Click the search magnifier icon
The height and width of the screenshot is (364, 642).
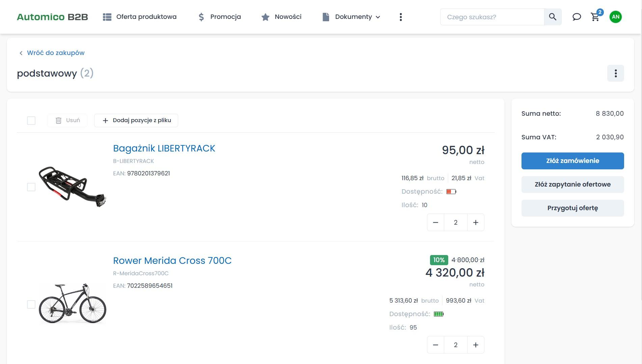[553, 17]
